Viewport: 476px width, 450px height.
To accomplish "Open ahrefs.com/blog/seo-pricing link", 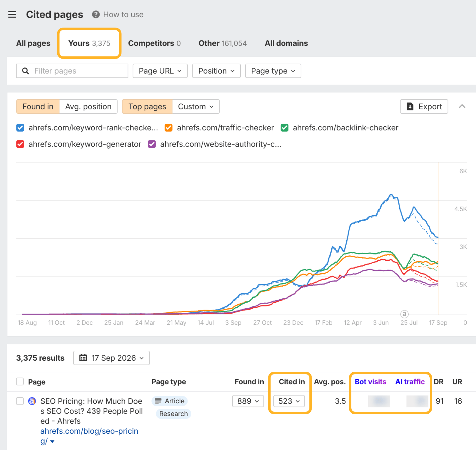I will (89, 436).
